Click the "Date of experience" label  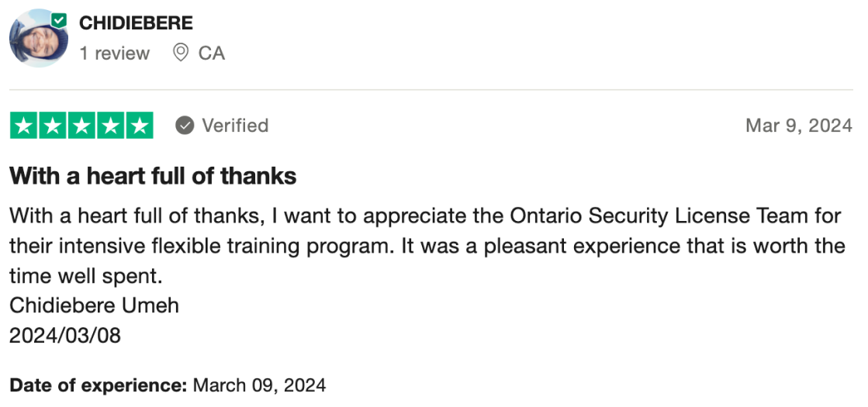point(98,385)
